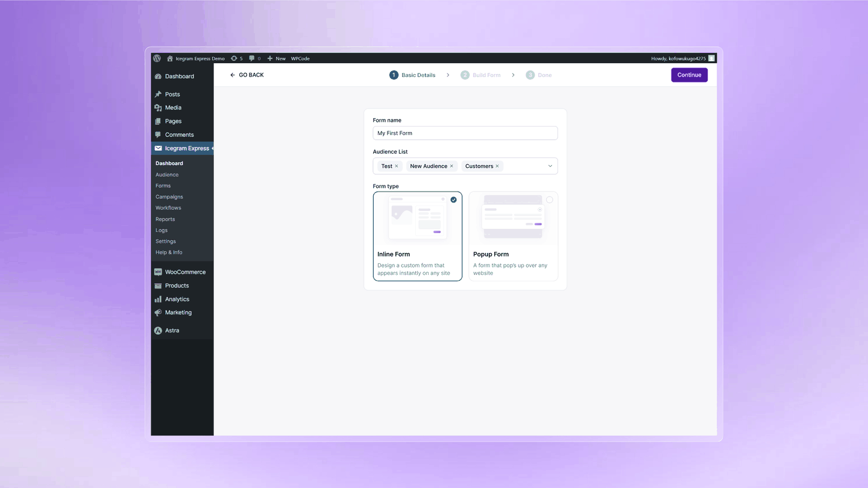Click the plus New icon in admin bar

(x=270, y=58)
